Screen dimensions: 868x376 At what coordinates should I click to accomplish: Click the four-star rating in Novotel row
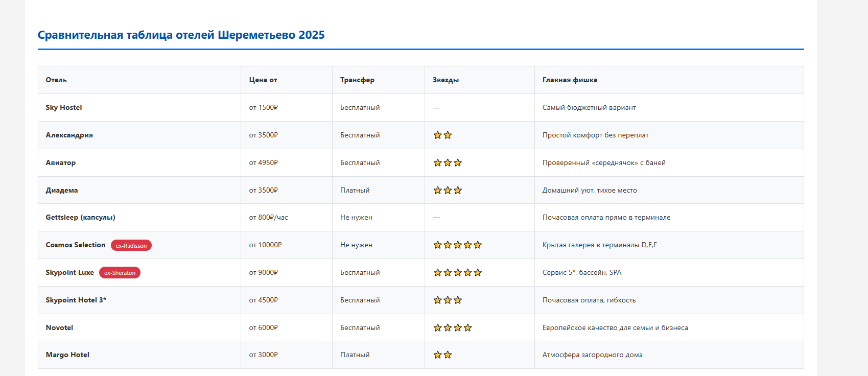click(453, 327)
